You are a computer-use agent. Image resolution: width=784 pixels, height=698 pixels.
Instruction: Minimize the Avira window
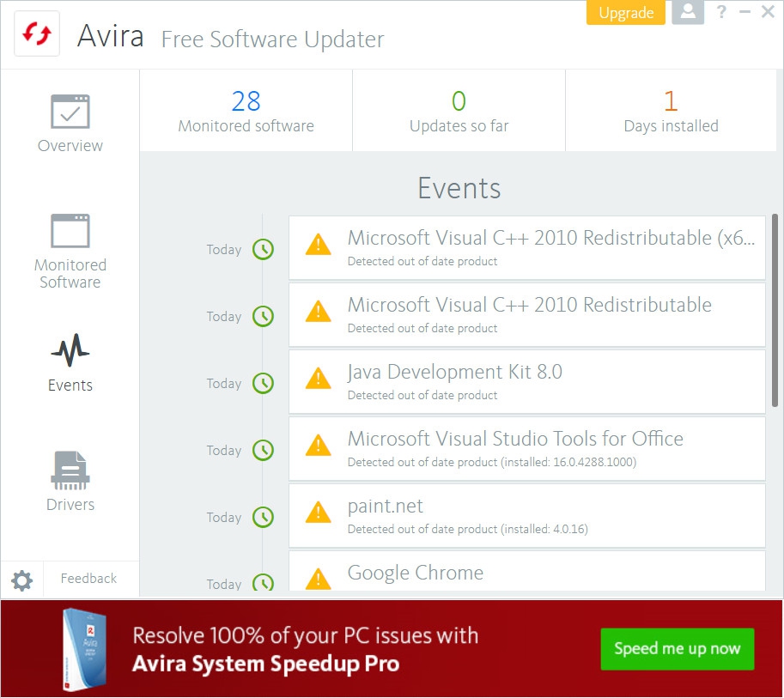[745, 11]
